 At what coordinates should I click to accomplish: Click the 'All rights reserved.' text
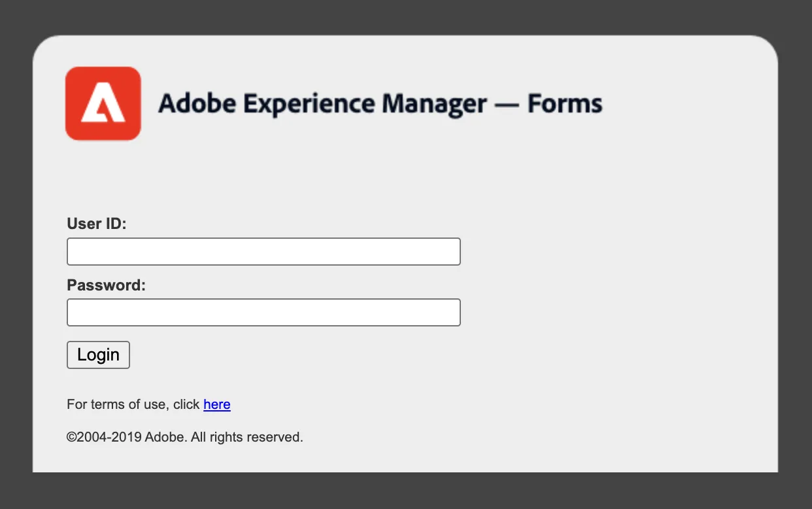247,437
